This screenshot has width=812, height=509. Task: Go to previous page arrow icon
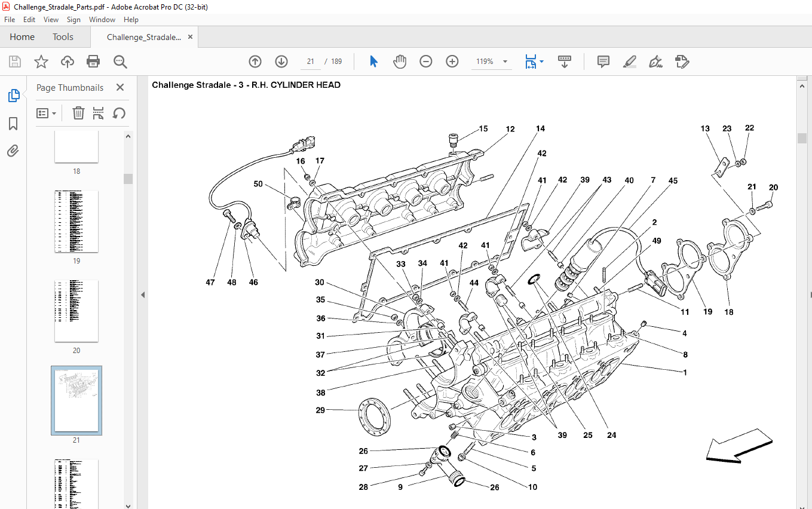(255, 62)
